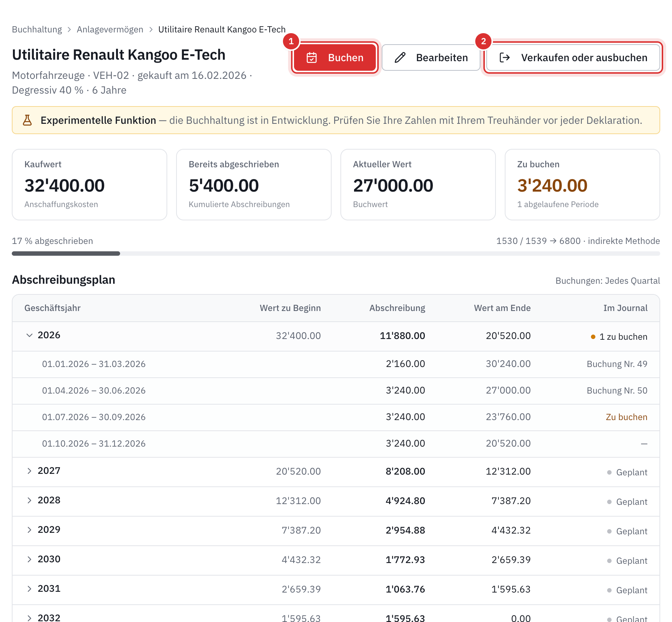This screenshot has width=672, height=622.
Task: Click the Im Journal column header
Action: [625, 308]
